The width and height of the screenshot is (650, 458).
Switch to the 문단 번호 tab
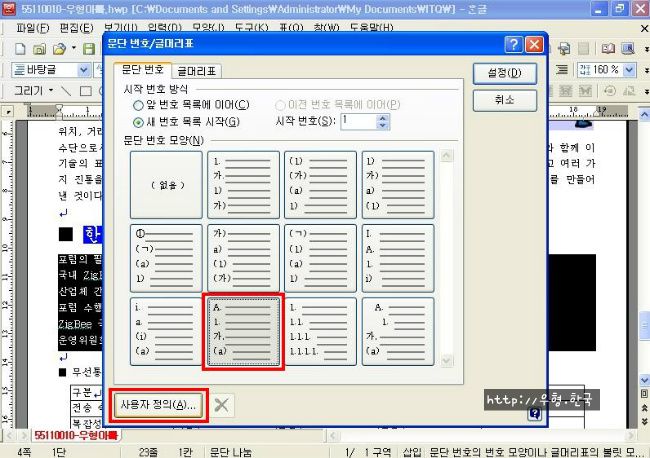tap(143, 70)
